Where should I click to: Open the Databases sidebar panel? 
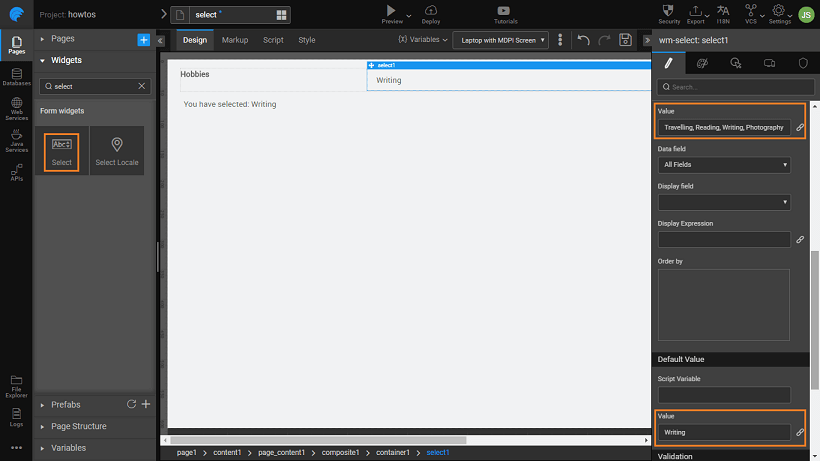[16, 76]
